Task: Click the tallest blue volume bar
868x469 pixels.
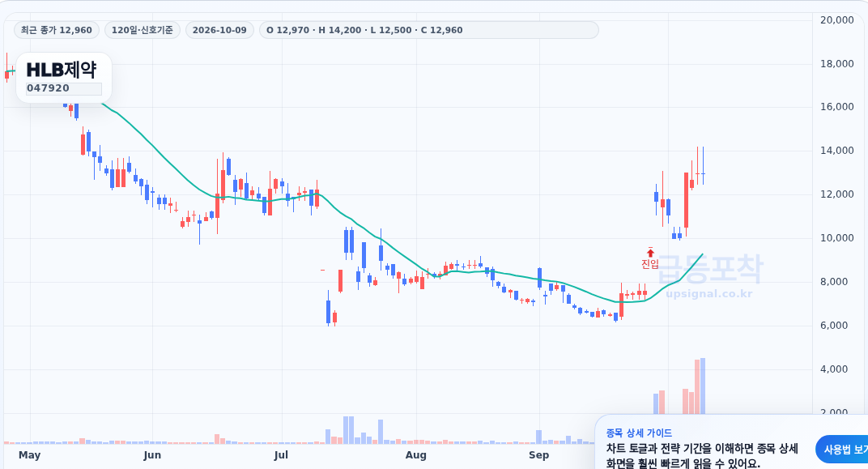Action: click(703, 386)
